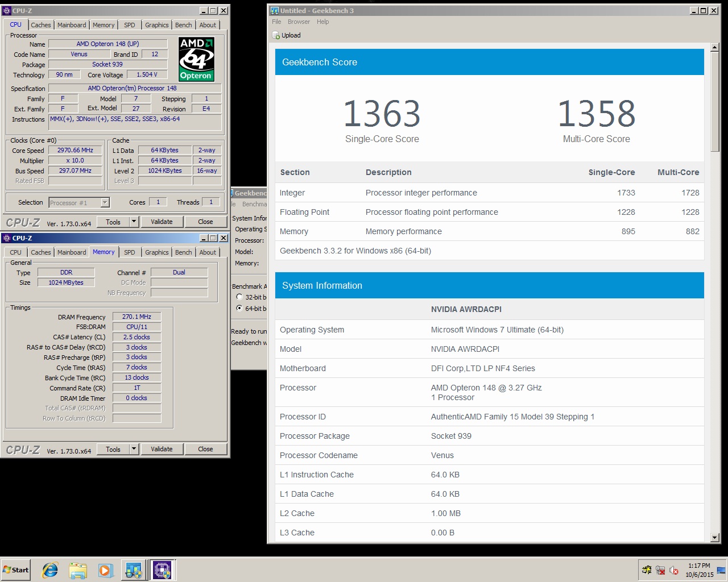Image resolution: width=728 pixels, height=582 pixels.
Task: Click the Single-Core Score 1363
Action: click(x=382, y=114)
